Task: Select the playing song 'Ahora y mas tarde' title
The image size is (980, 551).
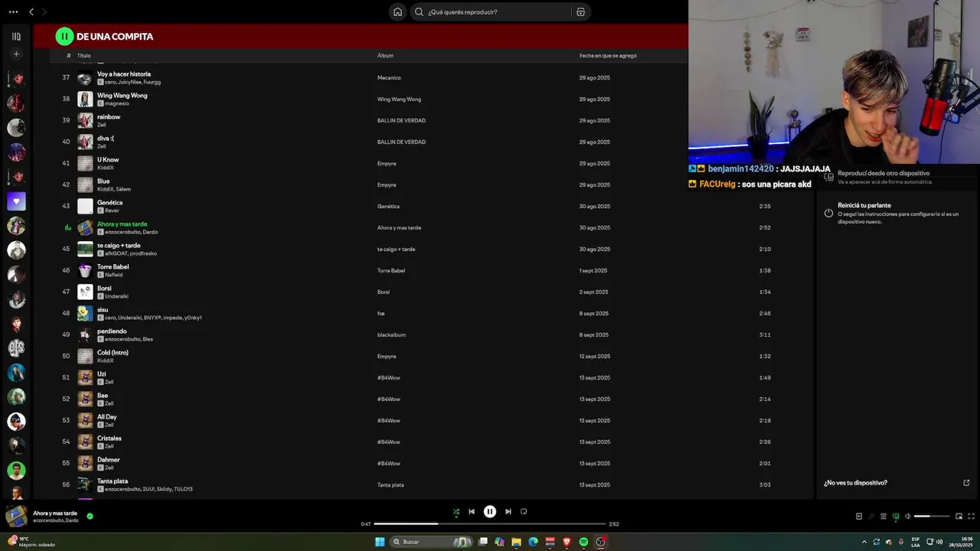Action: click(x=122, y=224)
